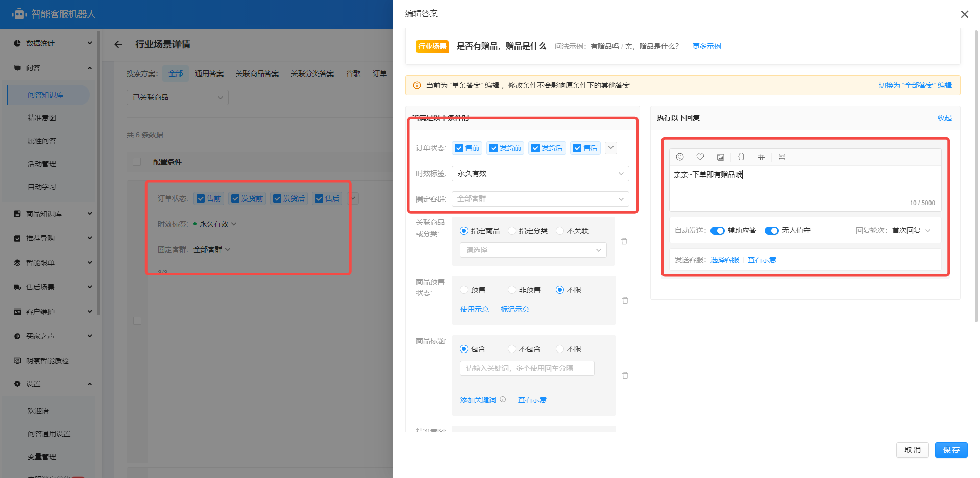This screenshot has width=980, height=478.
Task: Click the heart icon in reply toolbar
Action: (700, 157)
